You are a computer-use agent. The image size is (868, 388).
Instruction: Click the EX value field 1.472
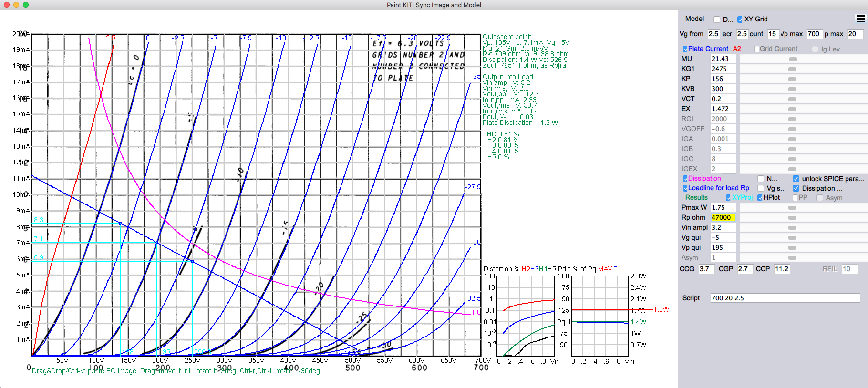(723, 109)
